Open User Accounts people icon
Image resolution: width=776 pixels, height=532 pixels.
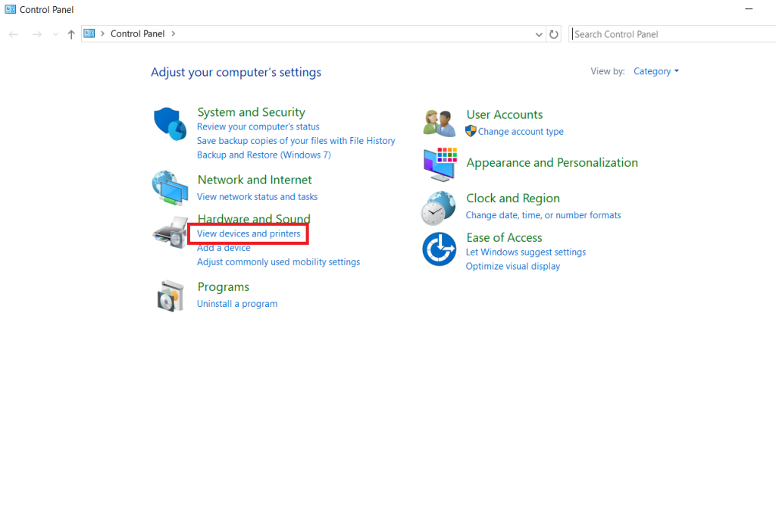pos(439,124)
